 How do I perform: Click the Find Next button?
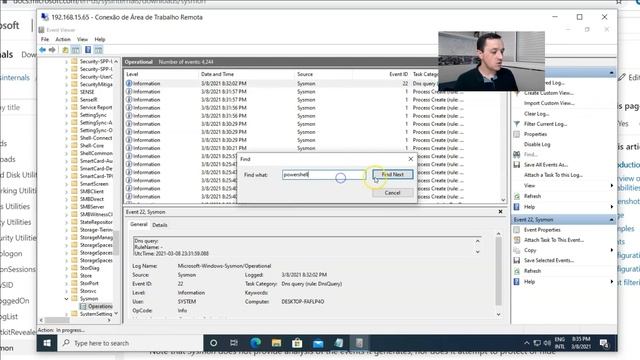click(x=393, y=174)
